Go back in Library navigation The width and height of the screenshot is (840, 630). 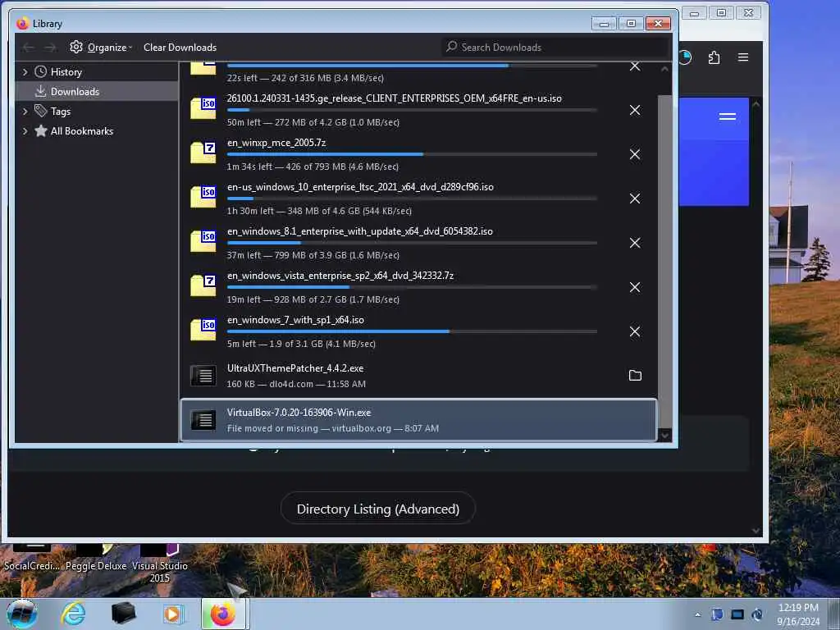pos(29,48)
